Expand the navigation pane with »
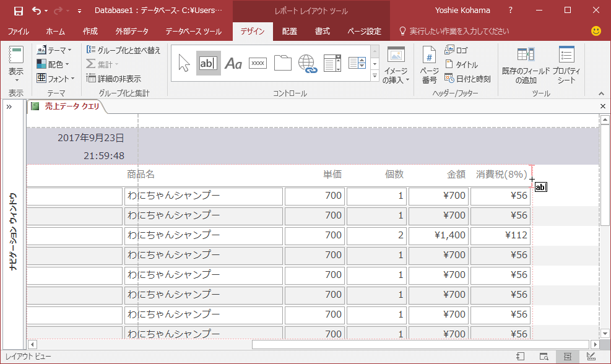The image size is (611, 364). point(9,106)
